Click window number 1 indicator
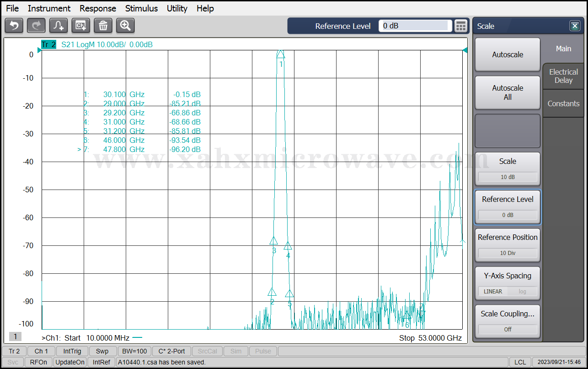 [15, 336]
